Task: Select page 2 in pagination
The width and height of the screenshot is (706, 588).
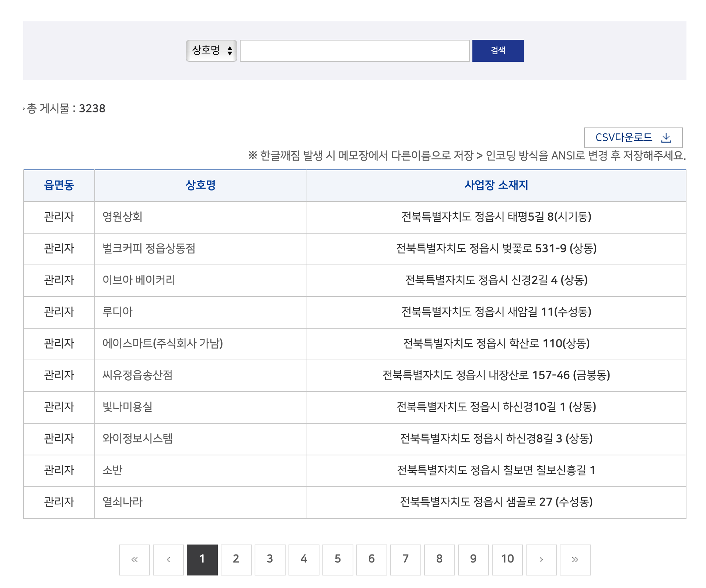Action: 236,559
